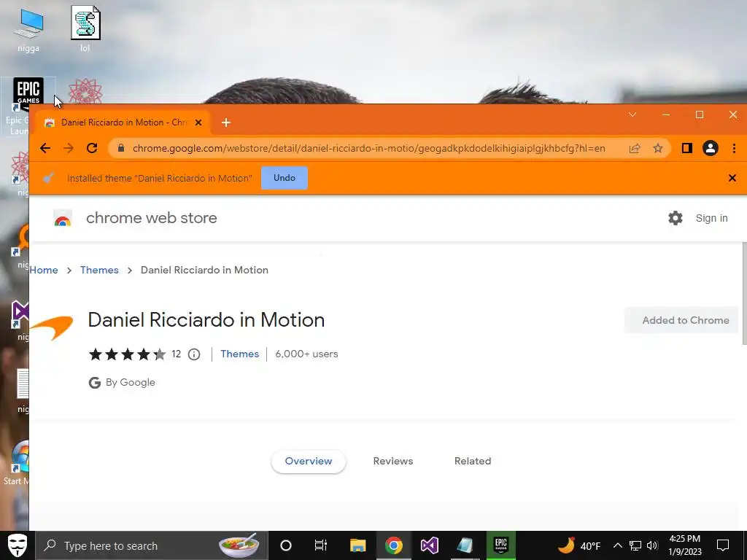Open Epic Games taskbar icon
The image size is (747, 560).
coord(500,545)
